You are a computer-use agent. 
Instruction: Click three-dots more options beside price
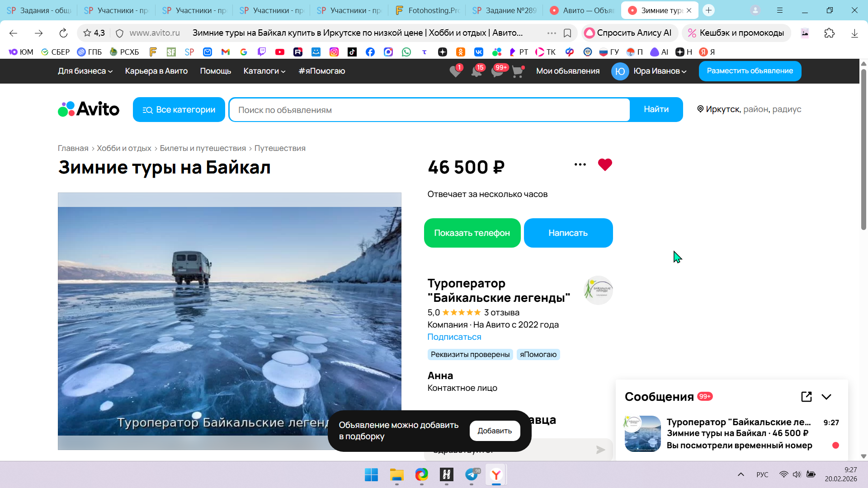580,164
